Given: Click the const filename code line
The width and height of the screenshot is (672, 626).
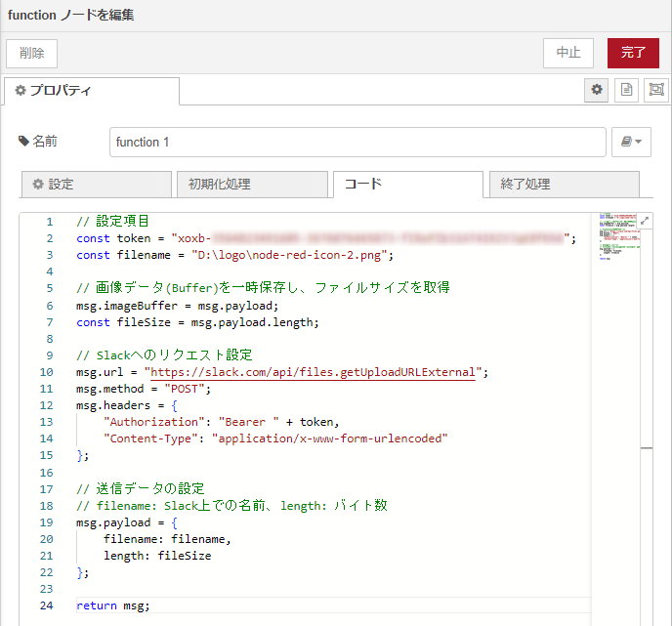Looking at the screenshot, I should pos(234,255).
